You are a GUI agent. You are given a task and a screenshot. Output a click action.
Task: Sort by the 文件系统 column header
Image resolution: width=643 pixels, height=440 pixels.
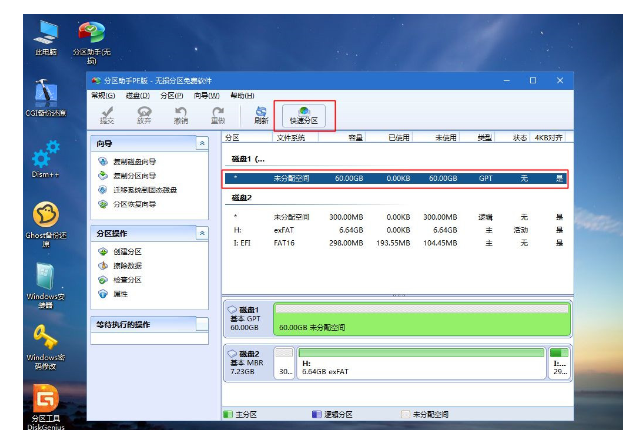(295, 138)
